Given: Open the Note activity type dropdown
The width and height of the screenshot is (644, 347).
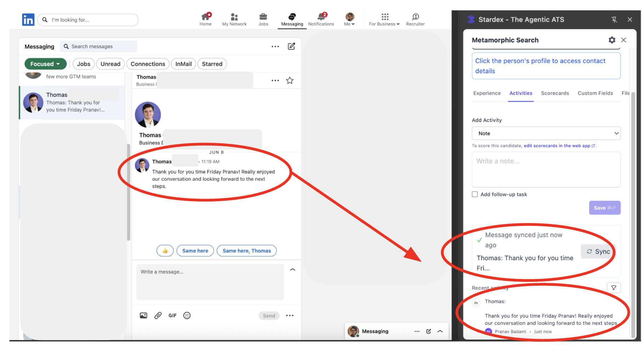Looking at the screenshot, I should [546, 133].
